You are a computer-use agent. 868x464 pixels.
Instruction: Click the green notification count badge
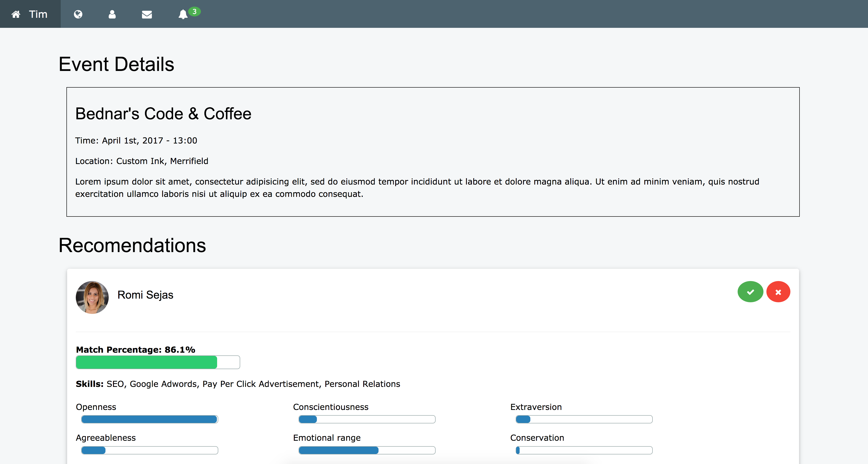[x=195, y=11]
